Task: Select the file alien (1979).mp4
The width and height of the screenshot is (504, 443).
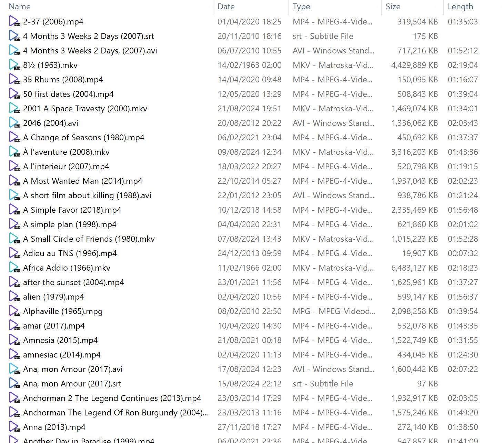Action: [53, 297]
